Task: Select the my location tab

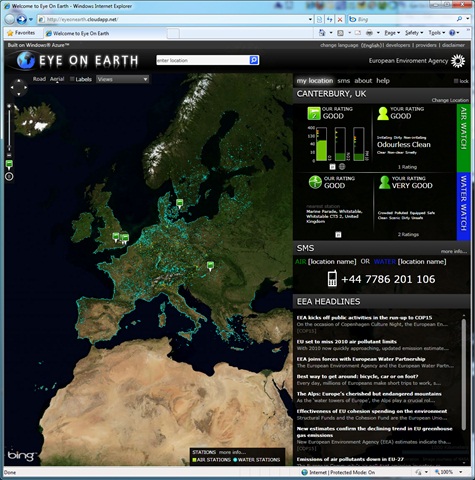Action: coord(315,81)
